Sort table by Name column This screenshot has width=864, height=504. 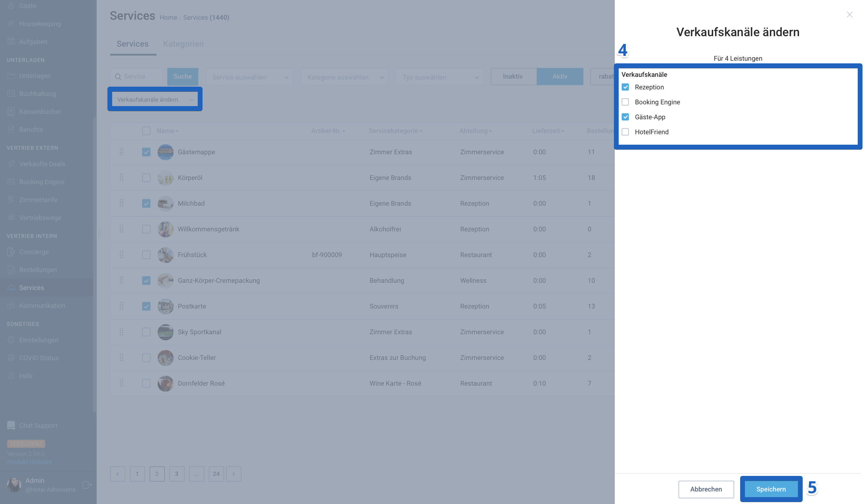click(167, 131)
